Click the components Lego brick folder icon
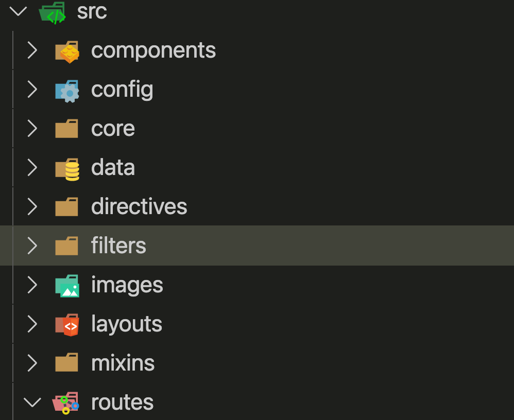 tap(67, 51)
